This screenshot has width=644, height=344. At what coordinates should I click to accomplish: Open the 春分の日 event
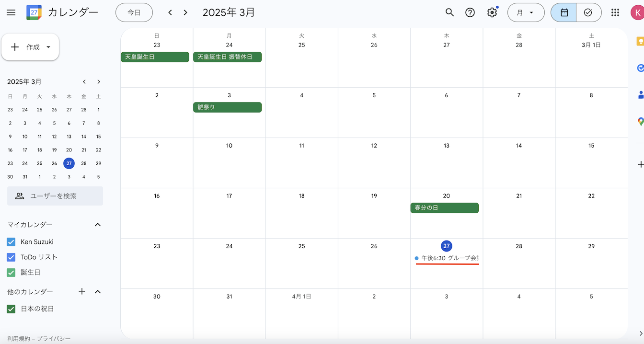445,208
